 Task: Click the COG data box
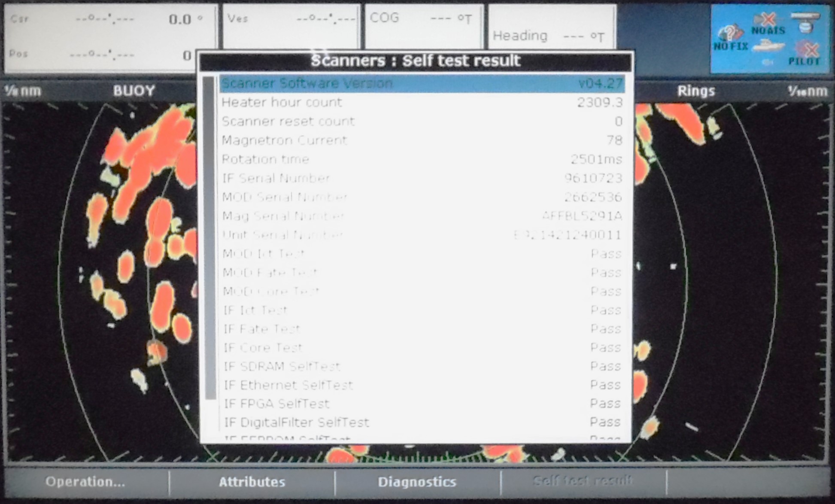(x=424, y=27)
